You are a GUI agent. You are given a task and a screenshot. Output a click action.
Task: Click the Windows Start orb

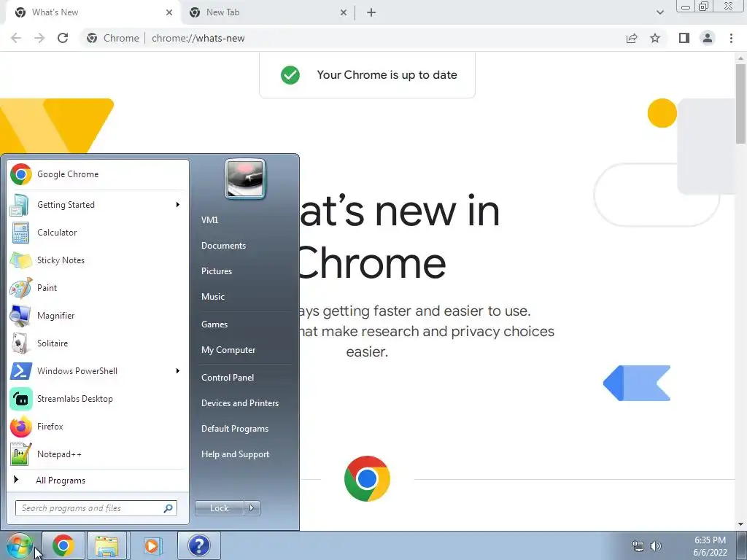tap(19, 545)
